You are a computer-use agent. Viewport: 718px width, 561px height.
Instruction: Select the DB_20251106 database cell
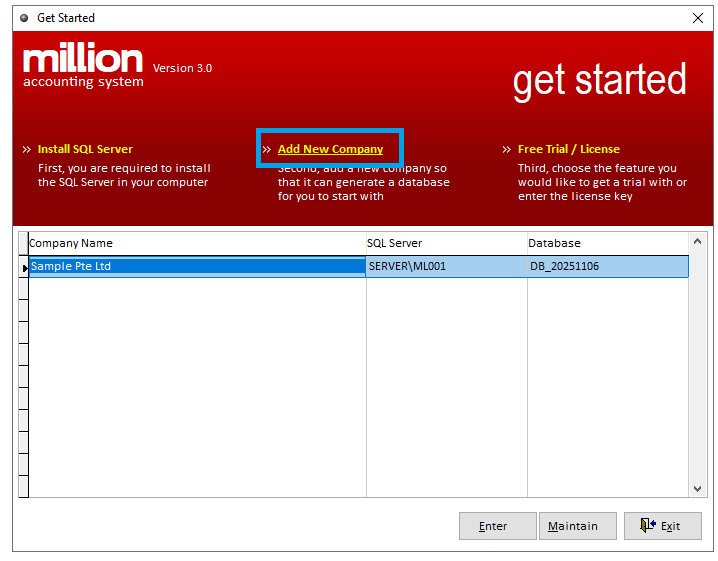(608, 266)
